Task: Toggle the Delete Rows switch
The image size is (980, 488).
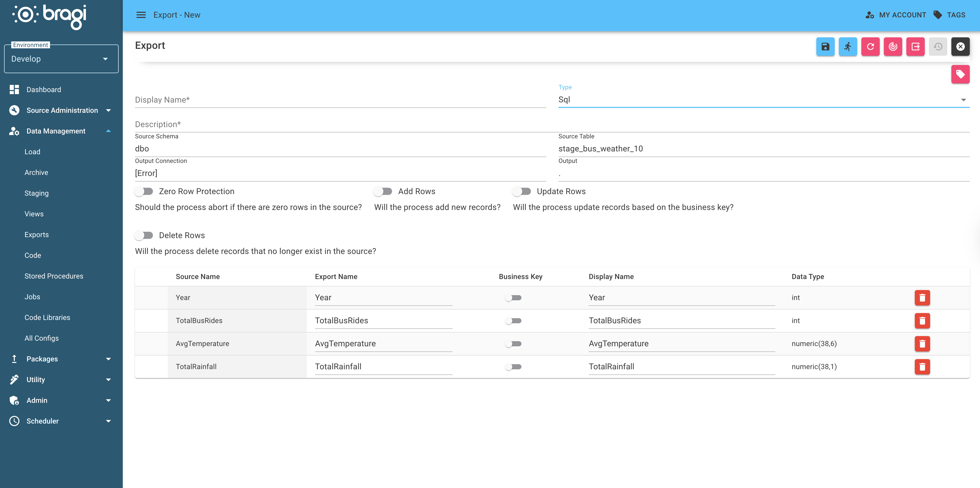Action: pos(144,236)
